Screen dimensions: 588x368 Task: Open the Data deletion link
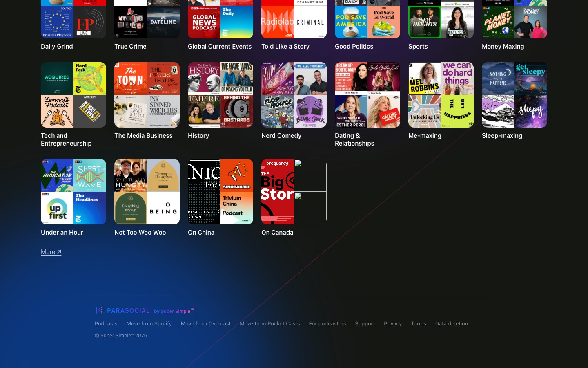[x=452, y=323]
